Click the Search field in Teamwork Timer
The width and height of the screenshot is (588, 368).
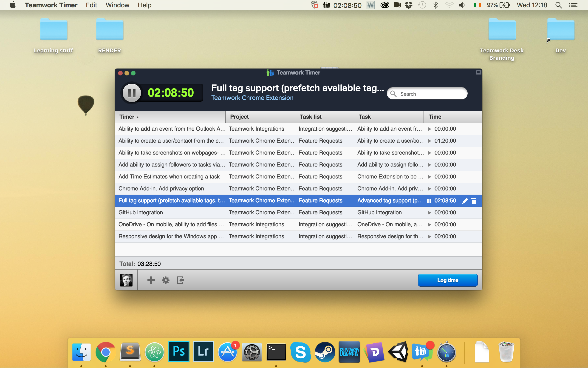(427, 94)
